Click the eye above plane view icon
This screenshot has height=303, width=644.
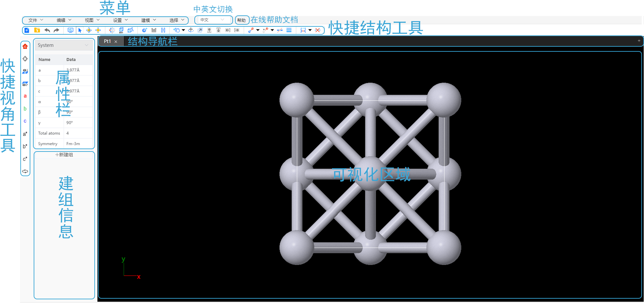pos(25,71)
